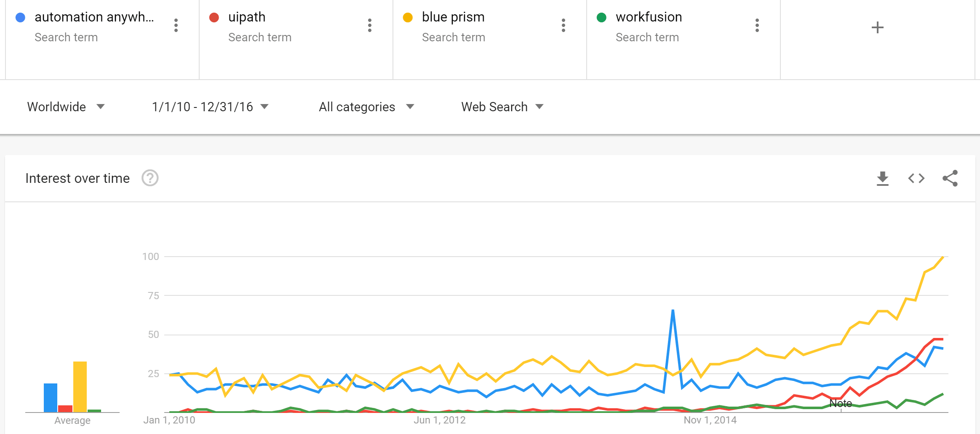Open the Web Search type dropdown
The height and width of the screenshot is (434, 980).
pos(502,107)
